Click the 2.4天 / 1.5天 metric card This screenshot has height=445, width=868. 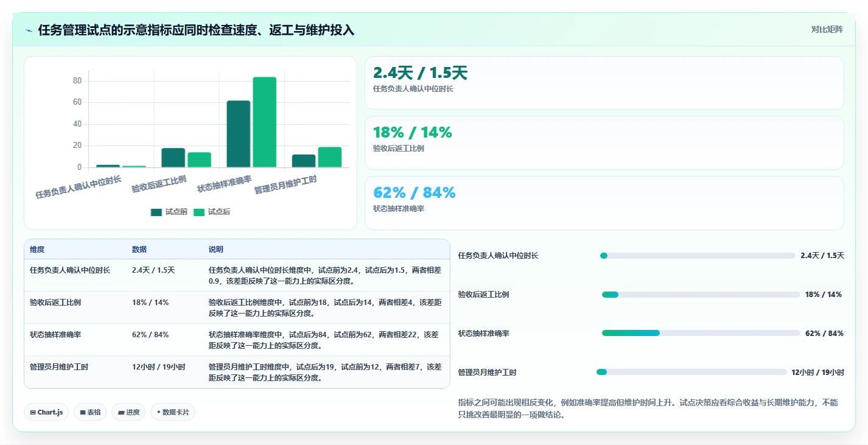click(x=604, y=83)
